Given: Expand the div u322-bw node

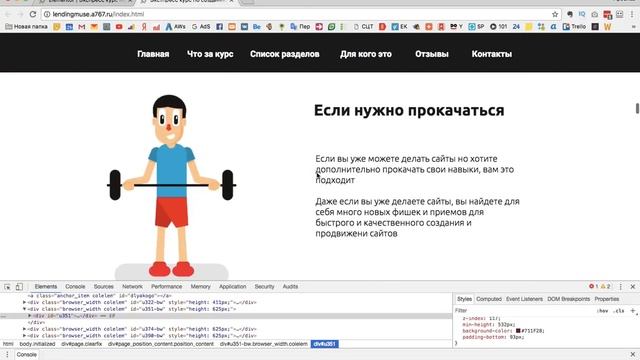Looking at the screenshot, I should click(24, 302).
